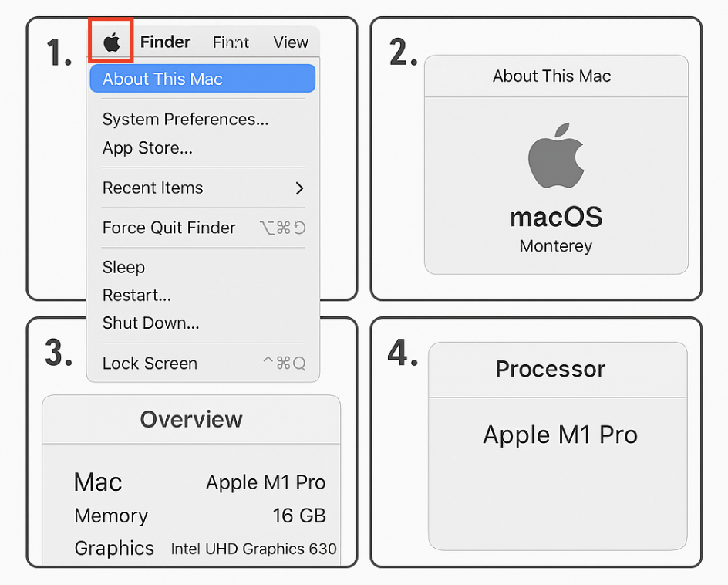Click the large Apple logo above macOS
728x585 pixels.
click(x=555, y=155)
